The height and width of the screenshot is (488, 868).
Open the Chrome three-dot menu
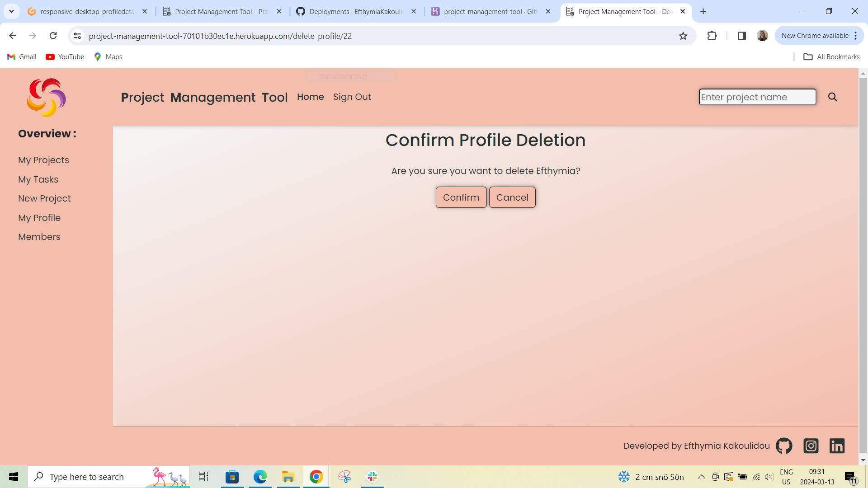(x=855, y=36)
